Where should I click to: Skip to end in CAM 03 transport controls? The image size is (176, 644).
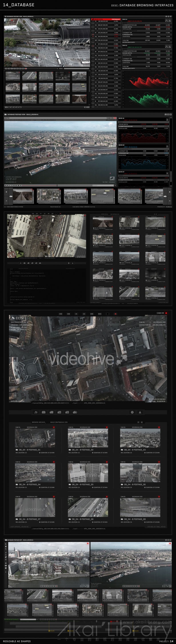click(100, 314)
